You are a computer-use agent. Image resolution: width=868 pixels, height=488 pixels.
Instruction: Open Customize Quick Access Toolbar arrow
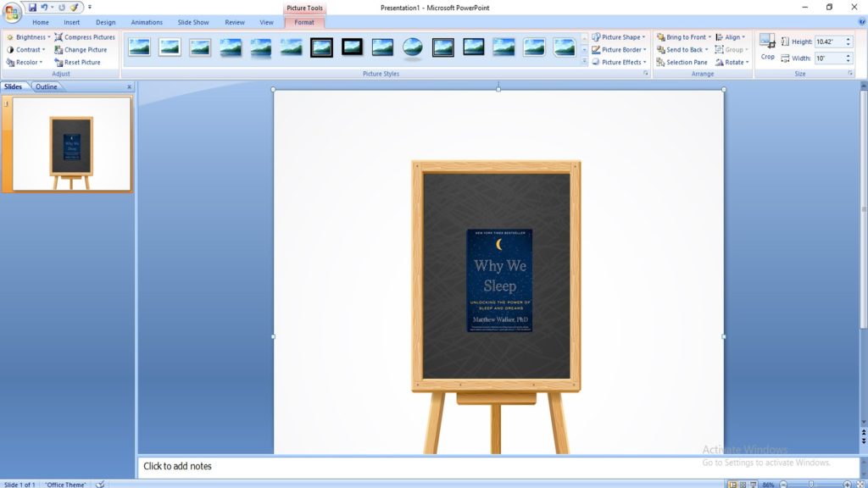90,7
